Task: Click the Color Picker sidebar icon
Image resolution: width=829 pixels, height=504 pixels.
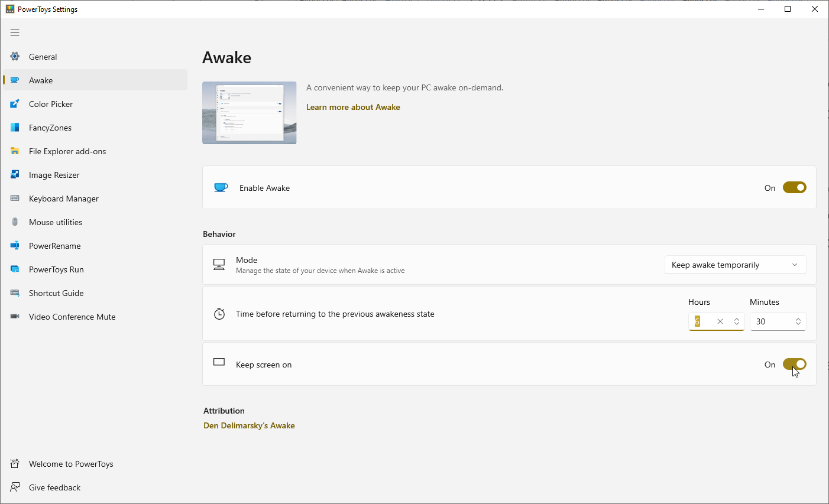Action: click(15, 104)
